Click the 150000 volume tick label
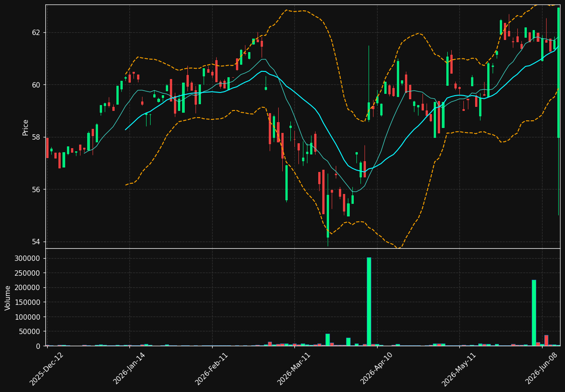The height and width of the screenshot is (392, 565). coord(28,302)
